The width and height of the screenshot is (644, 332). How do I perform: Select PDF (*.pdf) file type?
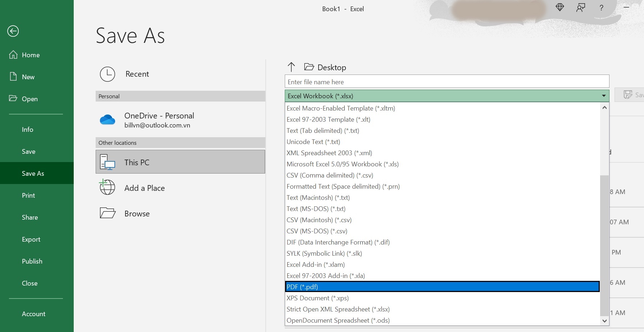442,287
